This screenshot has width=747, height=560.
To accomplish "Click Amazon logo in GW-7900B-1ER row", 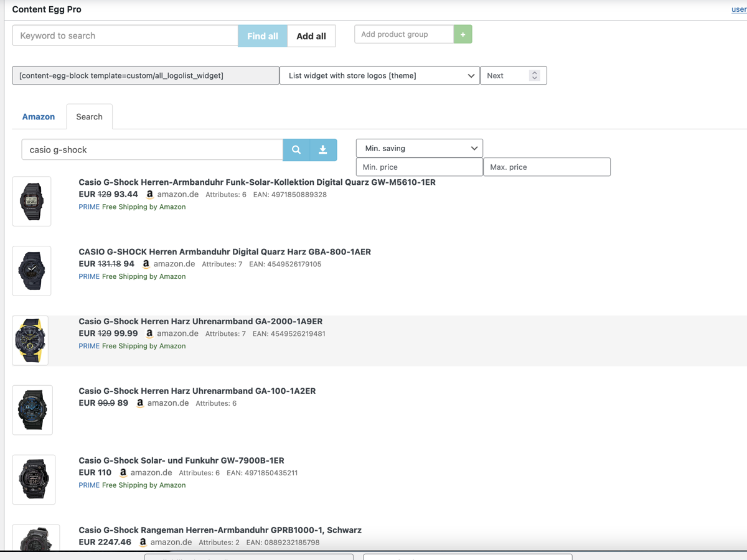I will tap(123, 473).
